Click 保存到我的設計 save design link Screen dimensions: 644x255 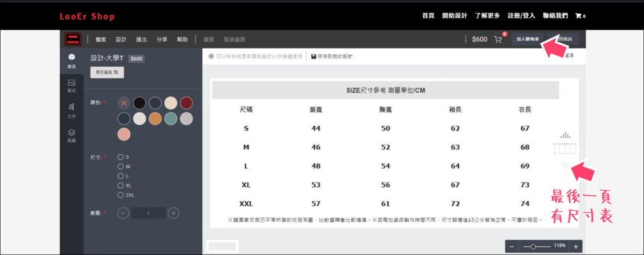pyautogui.click(x=332, y=57)
